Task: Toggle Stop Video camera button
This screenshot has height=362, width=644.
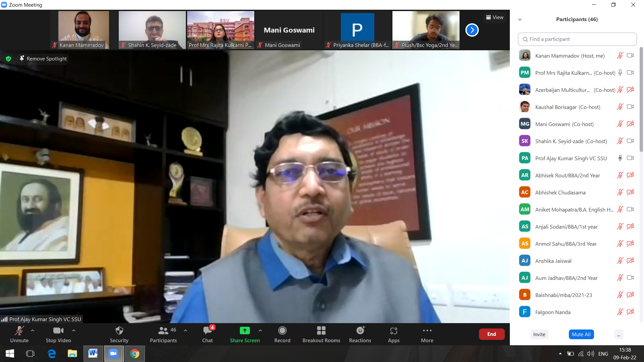Action: point(58,331)
